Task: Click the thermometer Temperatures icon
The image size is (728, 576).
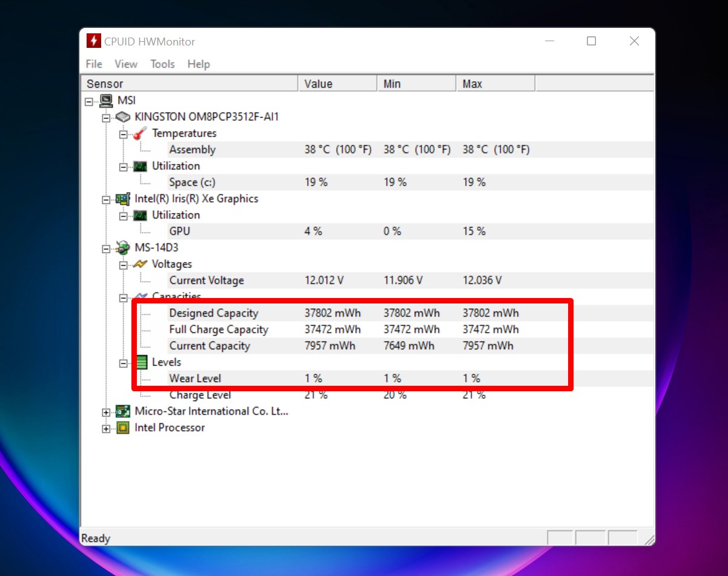Action: click(x=140, y=133)
